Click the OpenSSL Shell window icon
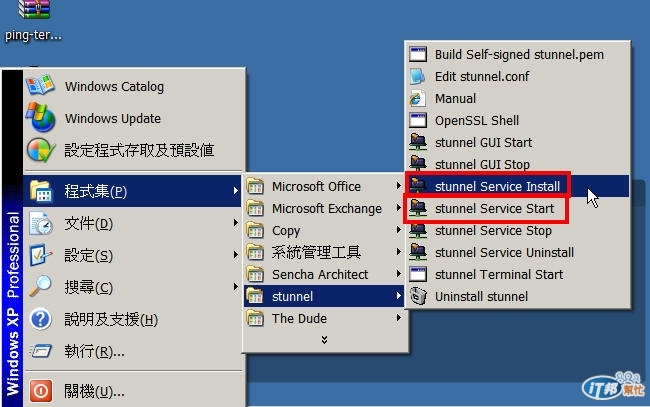 pyautogui.click(x=418, y=120)
